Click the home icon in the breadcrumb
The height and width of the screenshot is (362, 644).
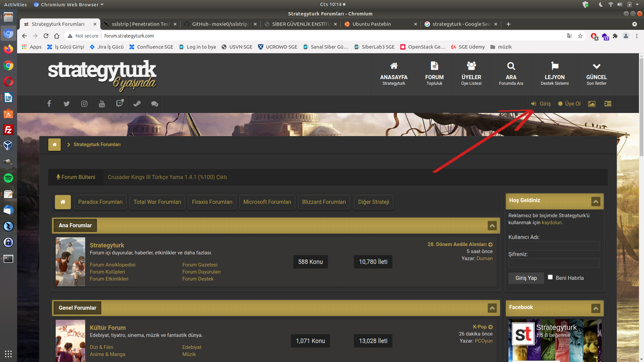tap(54, 144)
